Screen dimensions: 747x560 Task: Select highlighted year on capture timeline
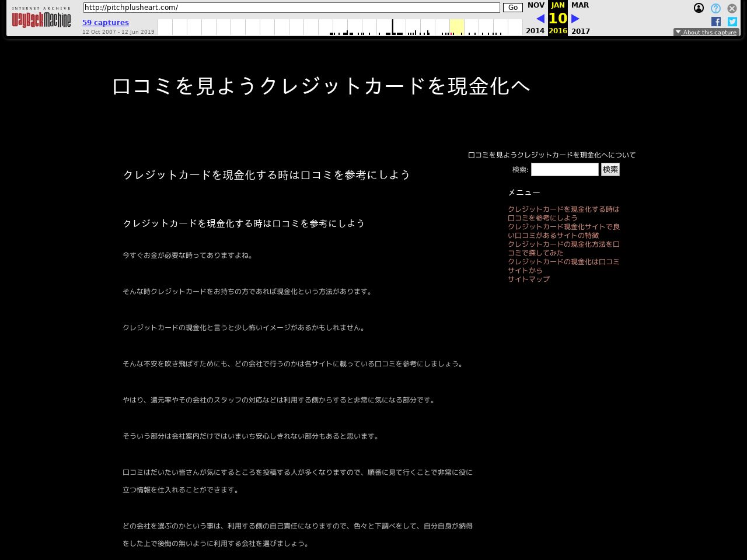click(457, 27)
